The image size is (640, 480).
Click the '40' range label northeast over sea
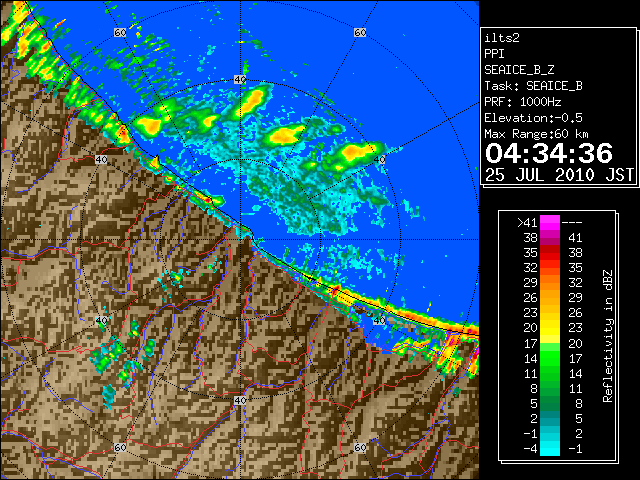coord(379,160)
